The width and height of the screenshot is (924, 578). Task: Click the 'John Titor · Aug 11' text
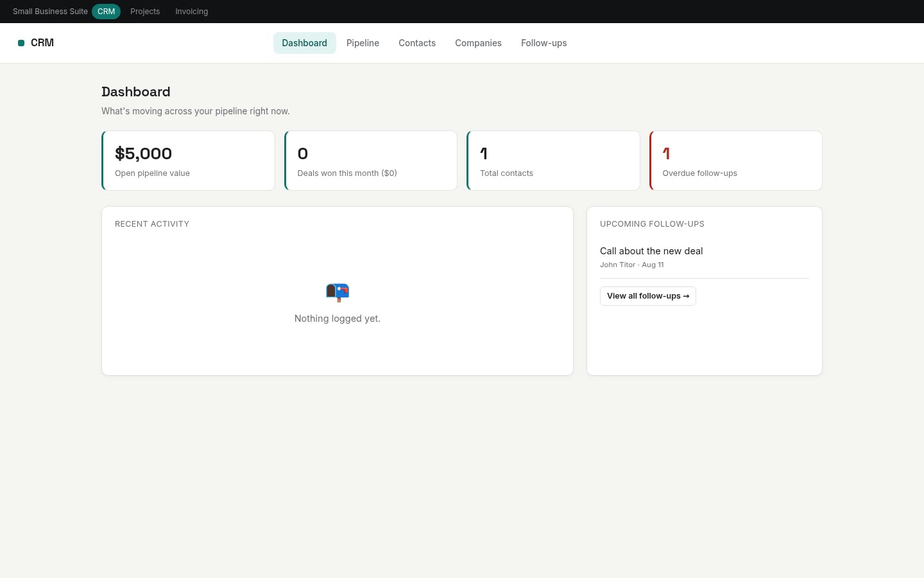[632, 265]
